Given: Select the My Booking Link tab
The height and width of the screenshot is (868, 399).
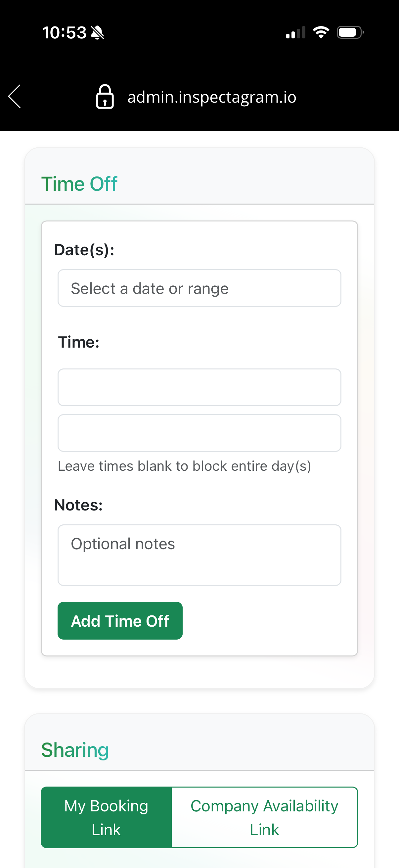Looking at the screenshot, I should tap(107, 817).
